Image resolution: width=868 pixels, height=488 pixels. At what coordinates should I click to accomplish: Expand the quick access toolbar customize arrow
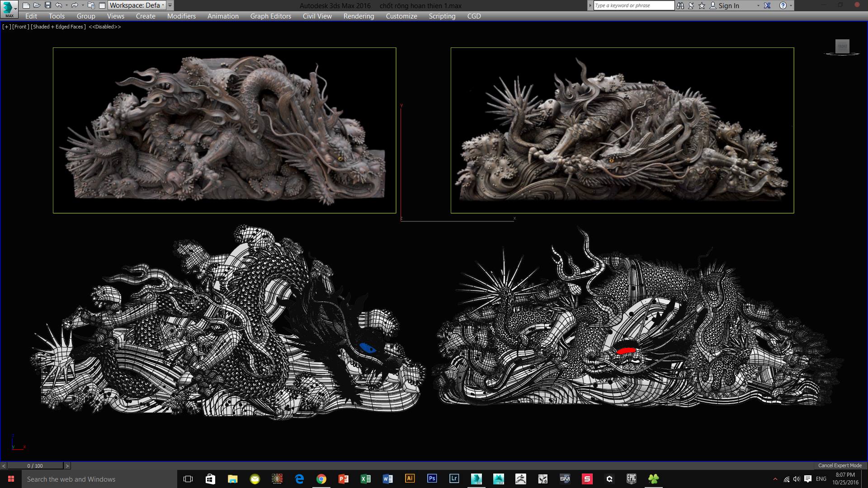click(170, 5)
